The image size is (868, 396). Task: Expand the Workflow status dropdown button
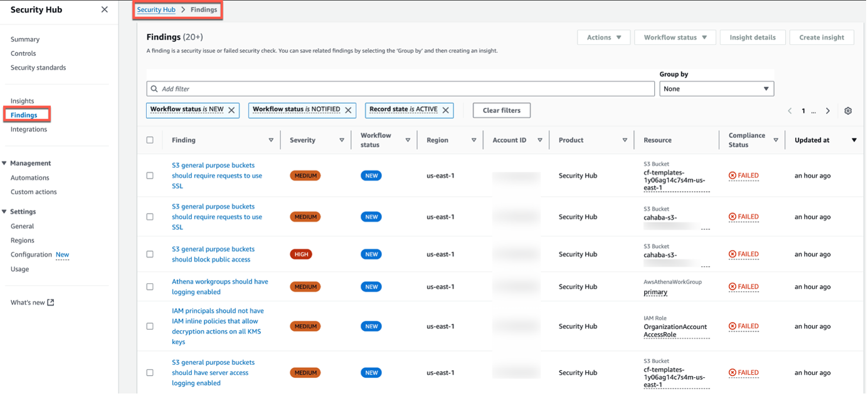pyautogui.click(x=675, y=37)
